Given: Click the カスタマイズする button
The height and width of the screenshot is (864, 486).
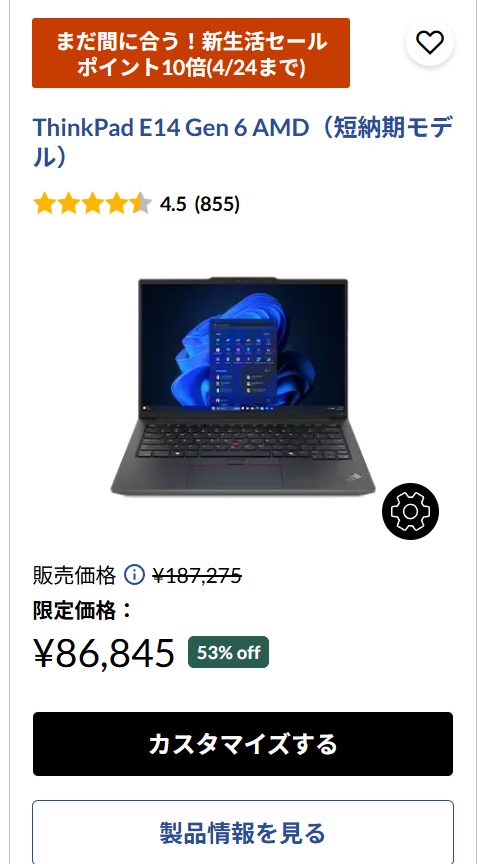Looking at the screenshot, I should pyautogui.click(x=243, y=744).
